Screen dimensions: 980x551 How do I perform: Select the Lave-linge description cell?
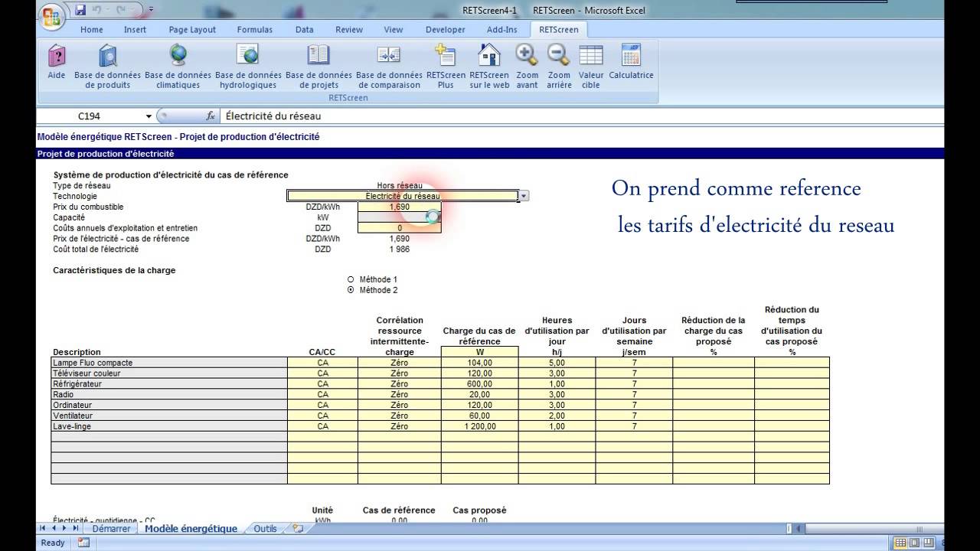click(x=169, y=426)
